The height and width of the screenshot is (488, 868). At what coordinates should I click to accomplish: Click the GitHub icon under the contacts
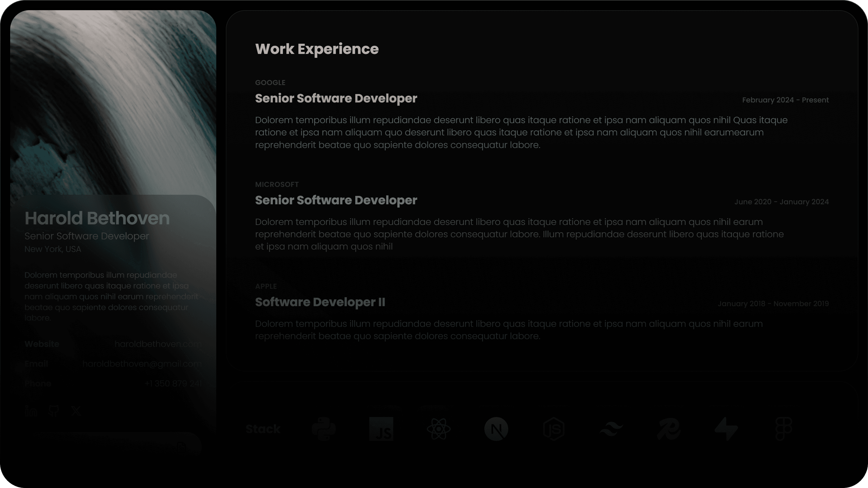pos(53,411)
